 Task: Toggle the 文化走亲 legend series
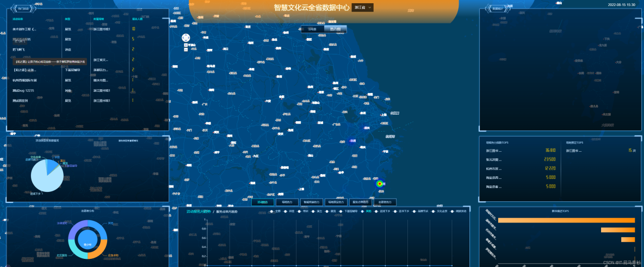pos(439,212)
